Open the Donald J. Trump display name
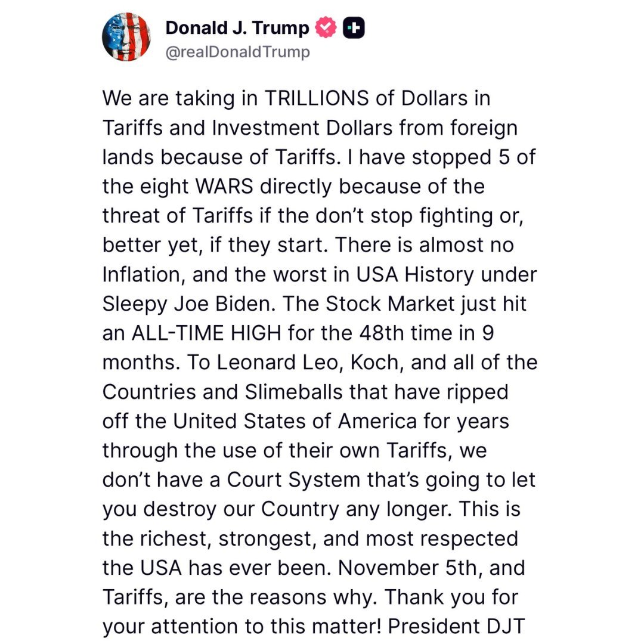This screenshot has height=644, width=644. (237, 28)
